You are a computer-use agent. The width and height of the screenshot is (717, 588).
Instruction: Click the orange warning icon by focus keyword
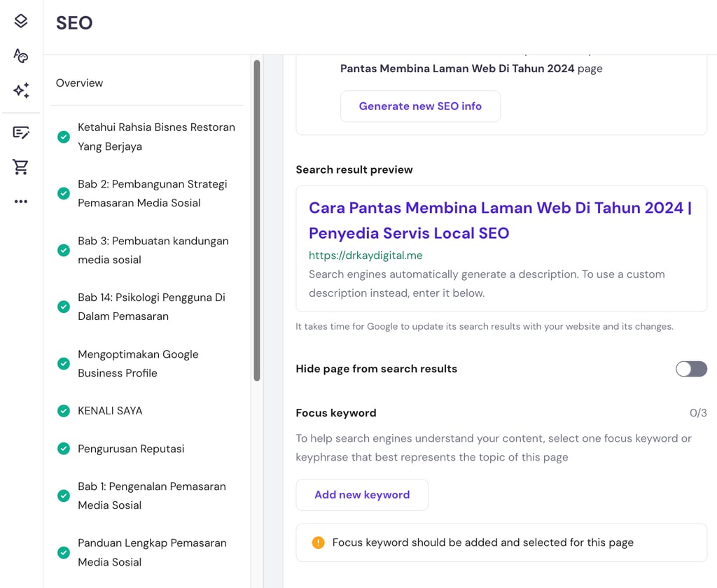(x=318, y=542)
